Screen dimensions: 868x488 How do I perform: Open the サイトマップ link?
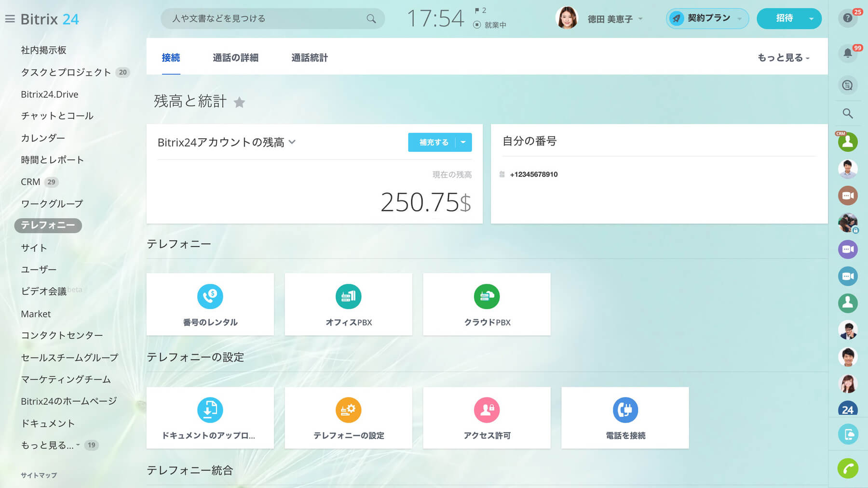[x=39, y=475]
